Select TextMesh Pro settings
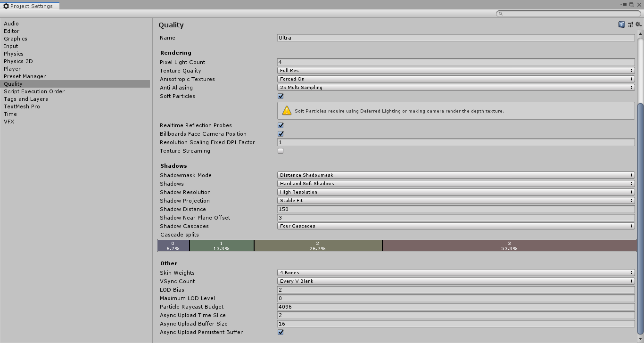 22,106
